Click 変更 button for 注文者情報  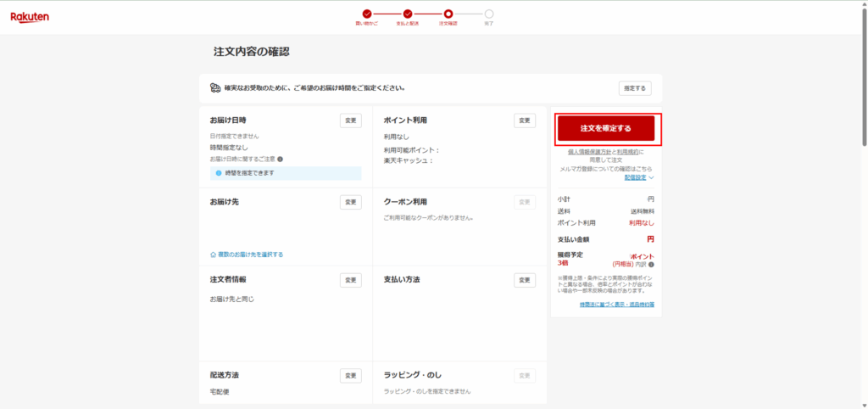point(350,280)
